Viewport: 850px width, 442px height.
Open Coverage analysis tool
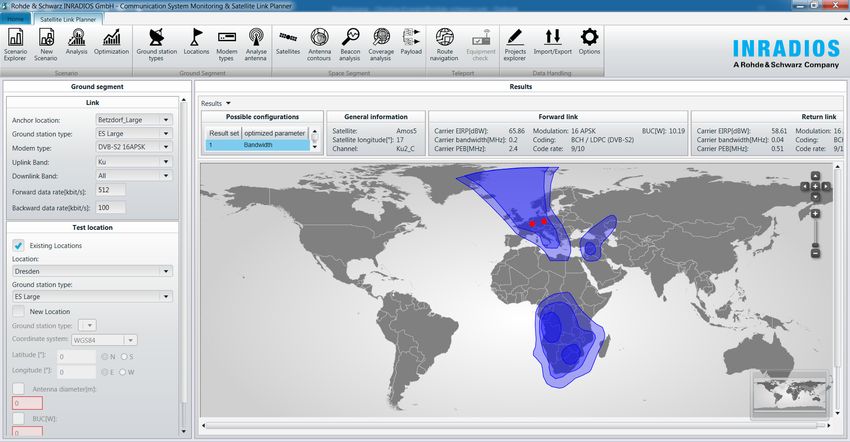(x=381, y=44)
